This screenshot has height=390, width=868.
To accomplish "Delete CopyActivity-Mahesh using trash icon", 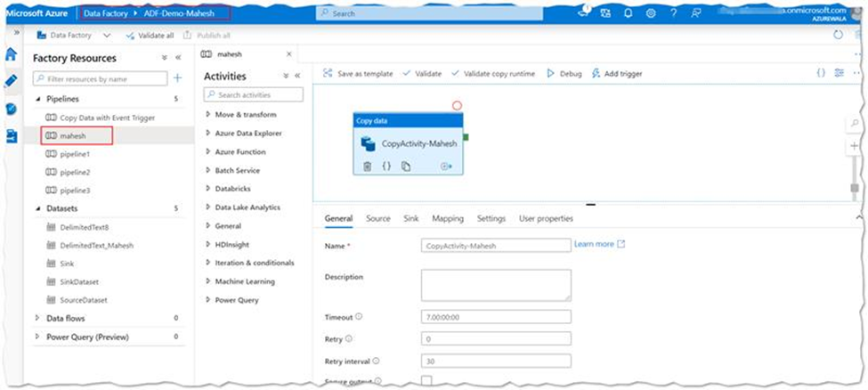I will (368, 167).
